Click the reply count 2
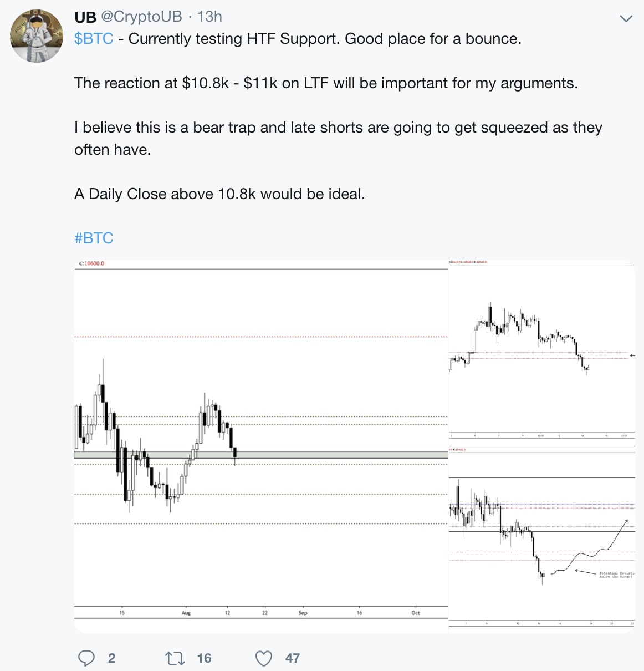Image resolution: width=644 pixels, height=671 pixels. click(111, 658)
